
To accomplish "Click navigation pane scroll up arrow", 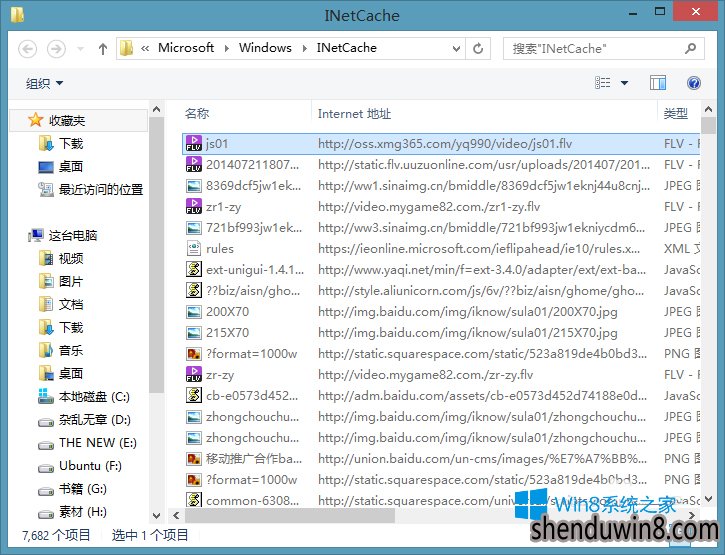I will [x=156, y=110].
